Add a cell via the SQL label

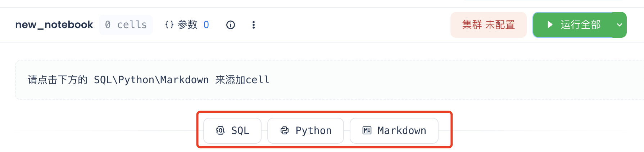point(240,130)
